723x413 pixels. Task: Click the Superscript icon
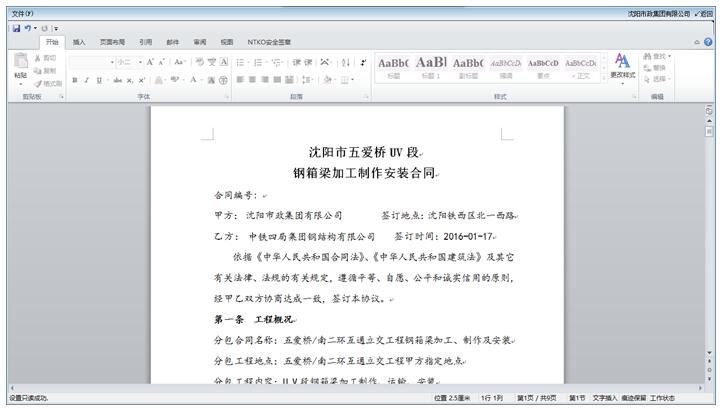tap(142, 80)
